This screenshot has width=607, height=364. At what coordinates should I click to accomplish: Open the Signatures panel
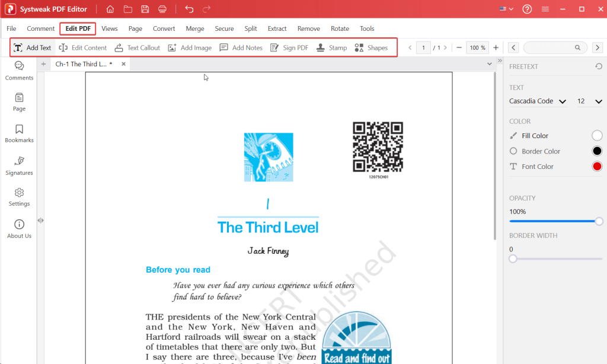coord(19,165)
